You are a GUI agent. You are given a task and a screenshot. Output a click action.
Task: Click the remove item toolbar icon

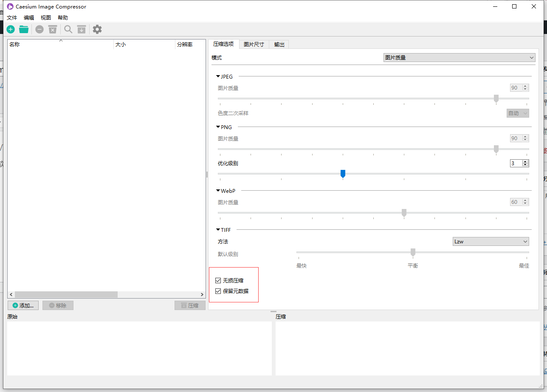tap(39, 29)
